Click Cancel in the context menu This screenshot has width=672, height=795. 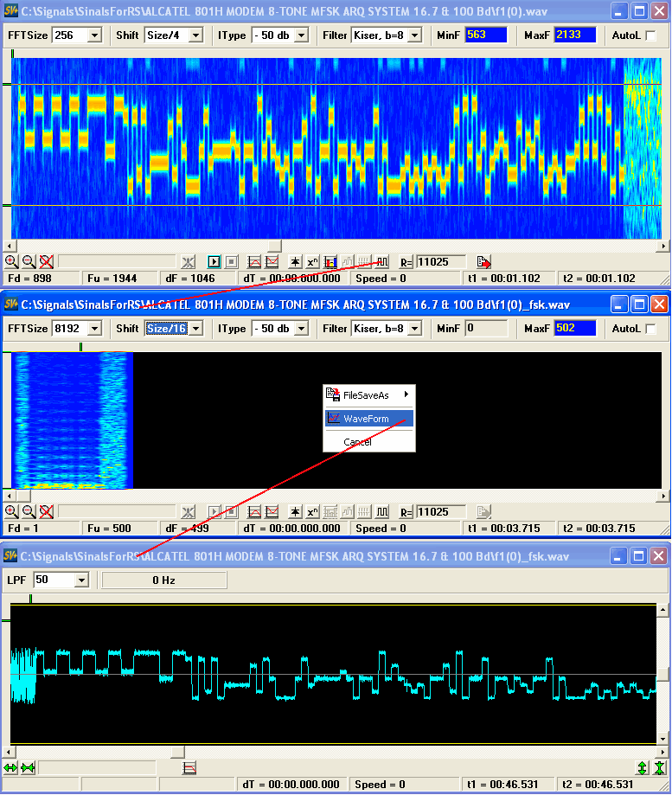[x=357, y=442]
